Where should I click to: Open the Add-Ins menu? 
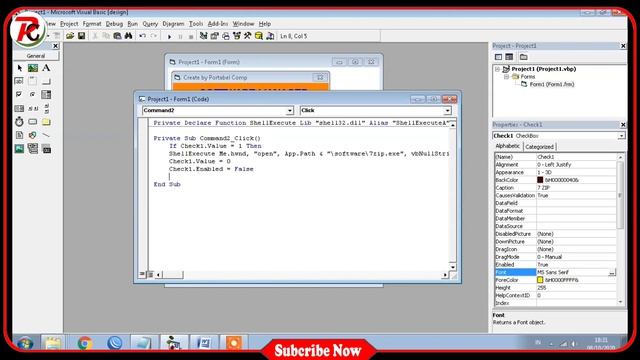coord(218,24)
